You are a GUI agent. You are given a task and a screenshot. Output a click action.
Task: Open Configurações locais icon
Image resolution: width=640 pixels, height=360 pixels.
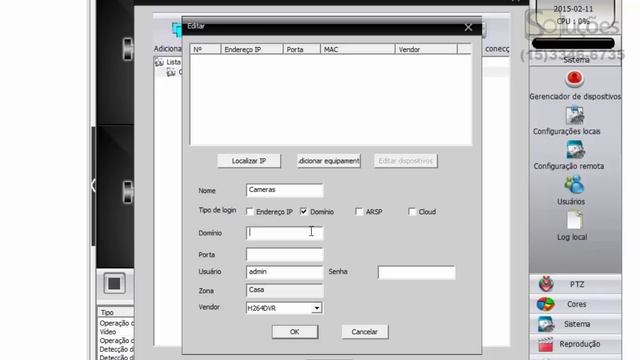[x=575, y=116]
